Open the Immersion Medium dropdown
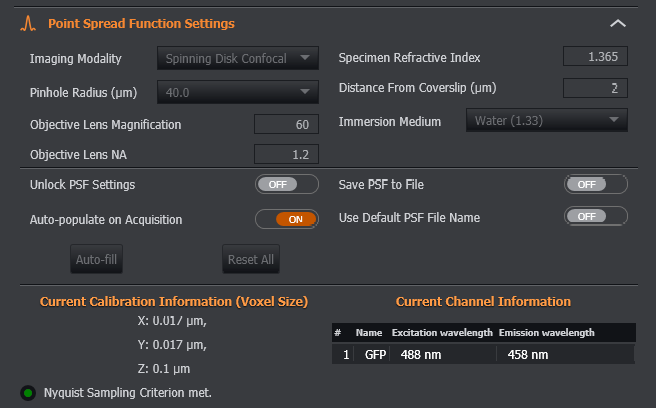The height and width of the screenshot is (409, 656). (x=546, y=121)
